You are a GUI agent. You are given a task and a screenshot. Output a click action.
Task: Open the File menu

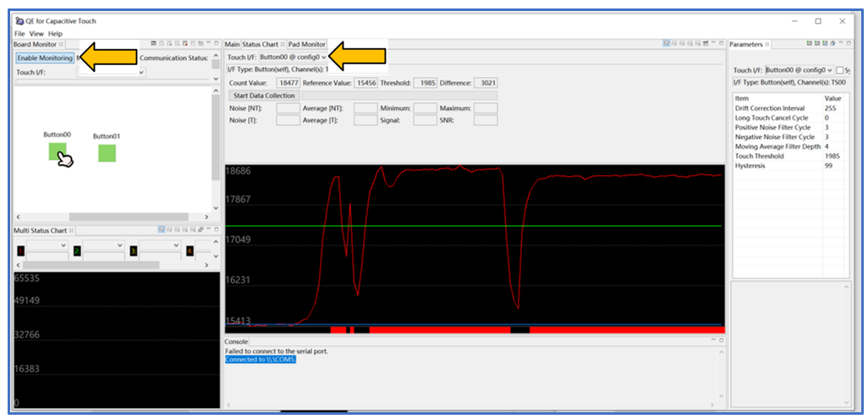tap(19, 33)
